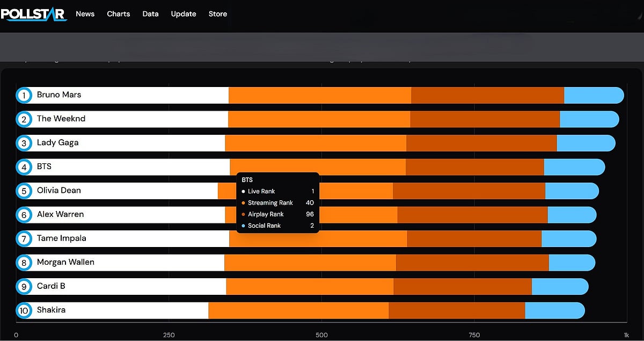Screen dimensions: 644x341
Task: Open the Data menu item
Action: pyautogui.click(x=150, y=14)
